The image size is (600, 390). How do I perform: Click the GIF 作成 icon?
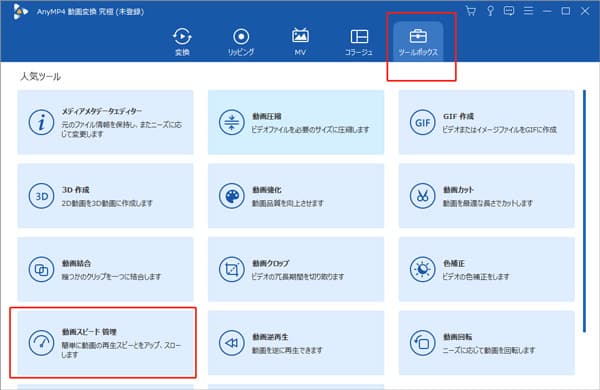422,122
